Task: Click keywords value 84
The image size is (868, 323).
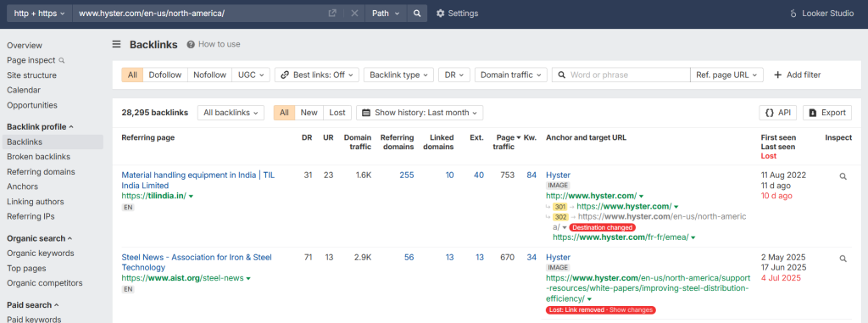Action: pos(531,175)
